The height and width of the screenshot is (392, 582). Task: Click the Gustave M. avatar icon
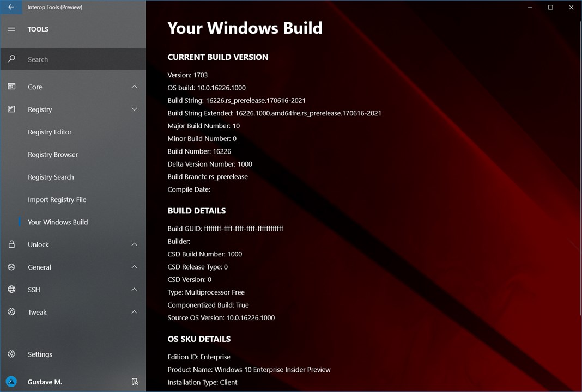click(11, 382)
